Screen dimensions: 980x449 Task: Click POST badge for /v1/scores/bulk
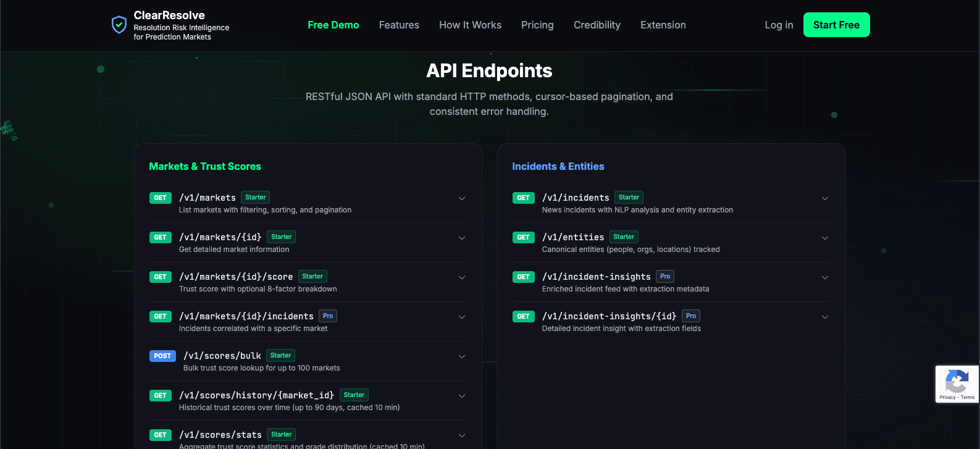point(162,356)
